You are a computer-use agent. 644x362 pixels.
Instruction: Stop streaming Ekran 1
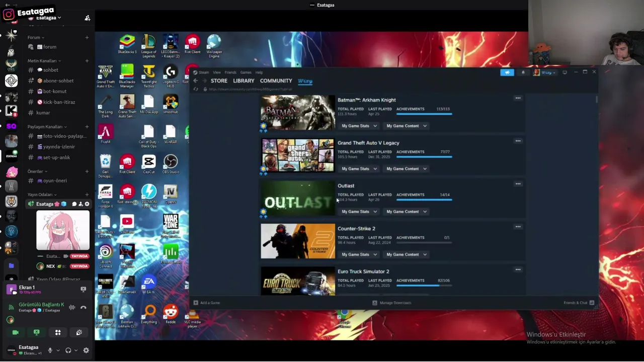(83, 289)
